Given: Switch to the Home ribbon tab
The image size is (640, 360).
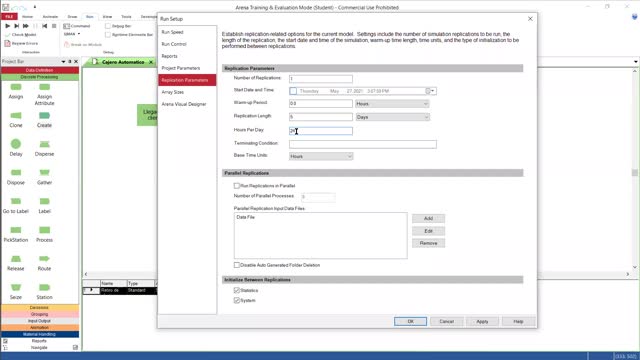Looking at the screenshot, I should pos(27,17).
